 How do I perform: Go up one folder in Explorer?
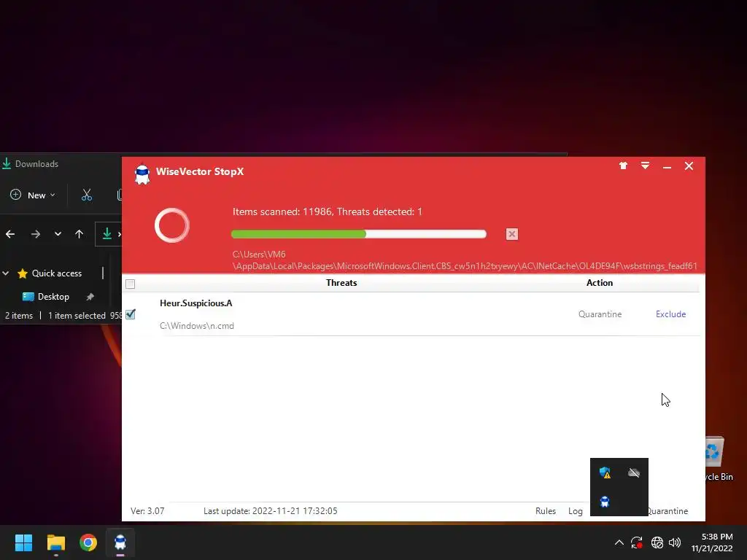click(x=79, y=234)
